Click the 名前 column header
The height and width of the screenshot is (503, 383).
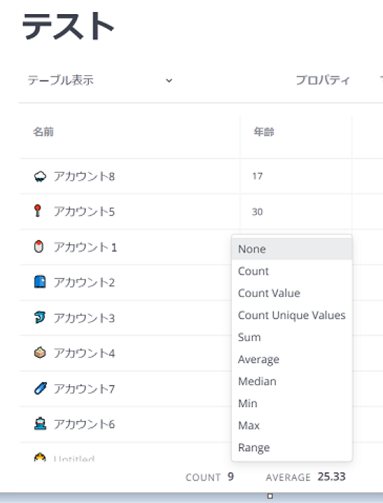click(x=130, y=132)
